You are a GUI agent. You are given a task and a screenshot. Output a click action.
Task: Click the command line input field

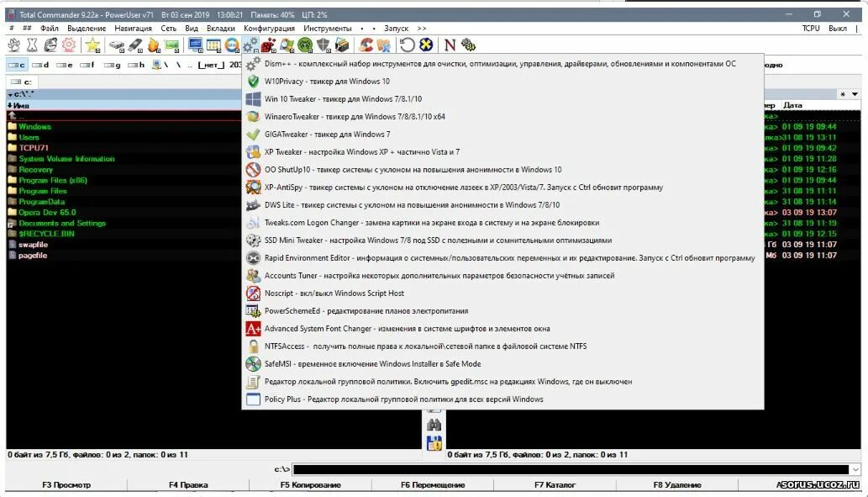pos(571,469)
